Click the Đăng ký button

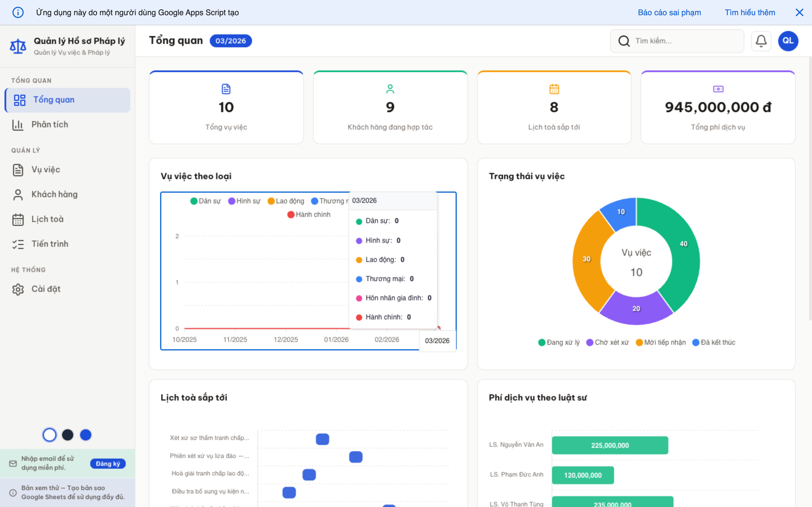coord(108,463)
